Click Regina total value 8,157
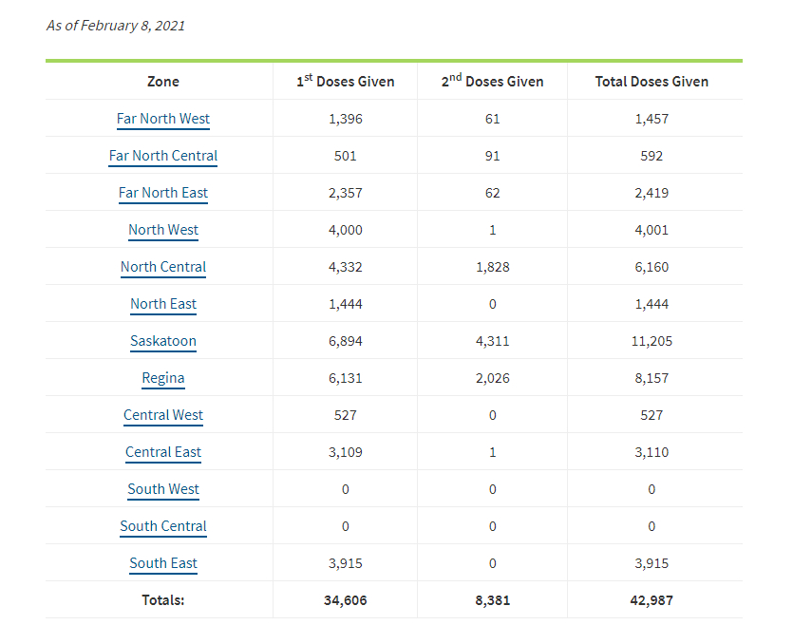The image size is (812, 644). pos(651,378)
